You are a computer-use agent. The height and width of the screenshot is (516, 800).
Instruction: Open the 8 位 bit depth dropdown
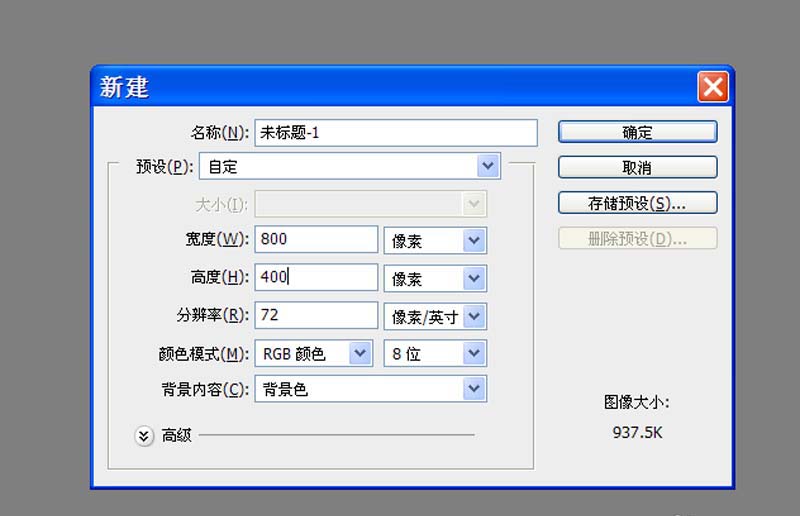[435, 353]
